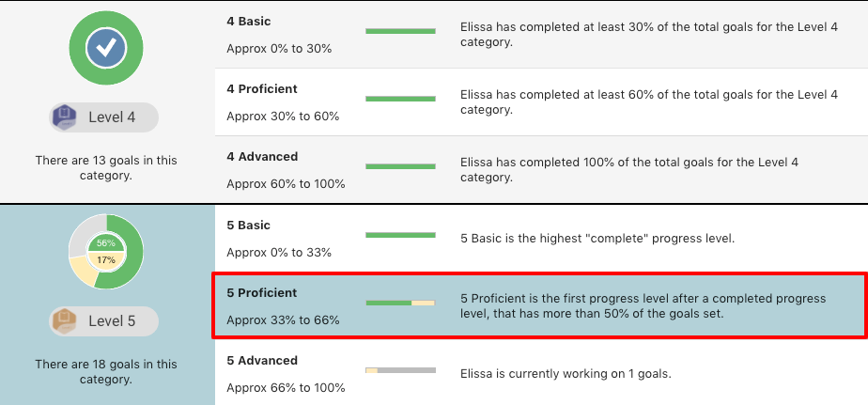Click the 17% label in donut chart
The height and width of the screenshot is (405, 868).
point(106,259)
